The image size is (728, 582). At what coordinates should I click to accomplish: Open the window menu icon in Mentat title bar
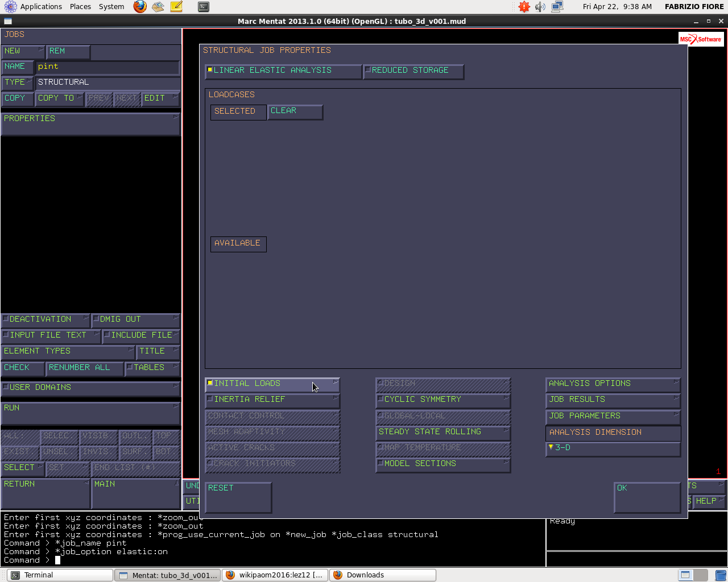7,21
